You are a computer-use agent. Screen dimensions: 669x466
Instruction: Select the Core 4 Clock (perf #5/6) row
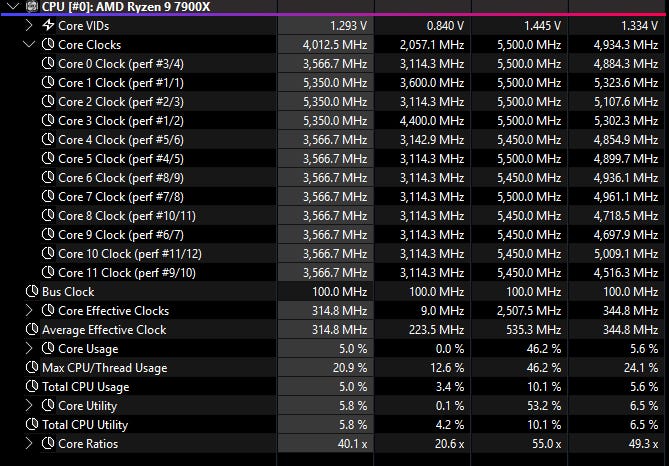[x=334, y=140]
